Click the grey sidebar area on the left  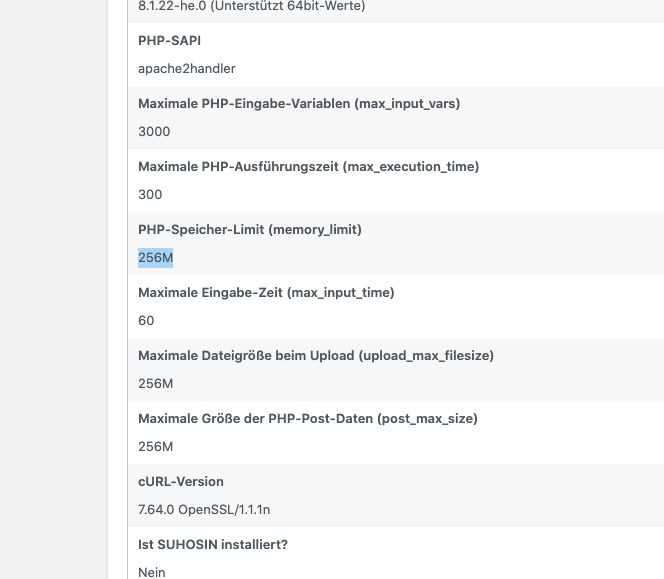[x=54, y=289]
